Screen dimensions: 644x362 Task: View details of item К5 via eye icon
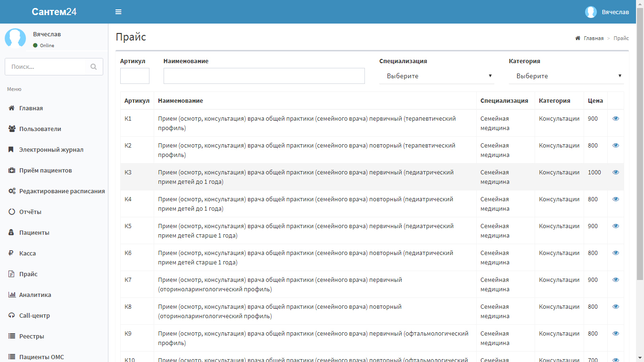point(616,226)
